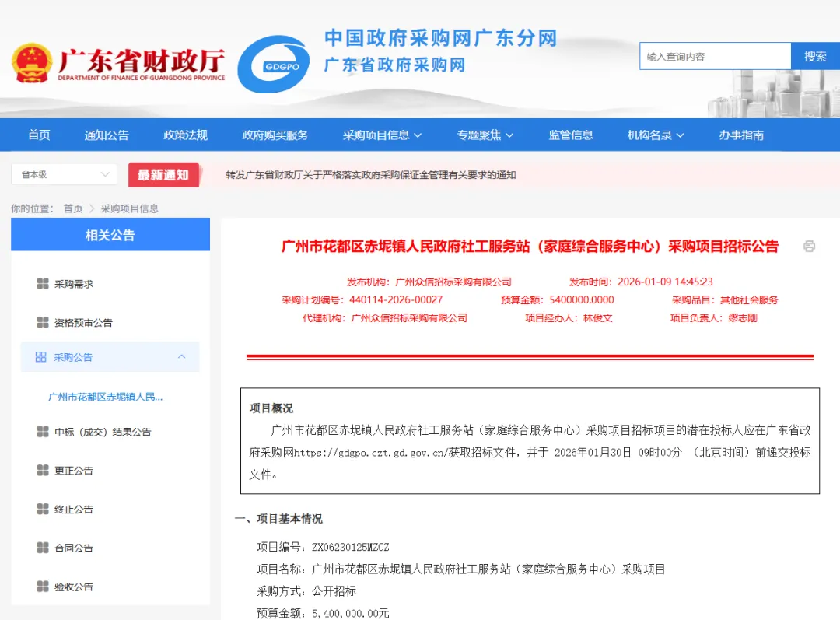Screen dimensions: 840x620
Task: Click the 最新通知 red badge
Action: tap(163, 175)
